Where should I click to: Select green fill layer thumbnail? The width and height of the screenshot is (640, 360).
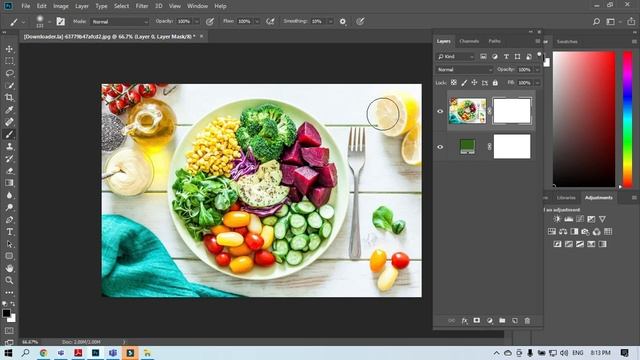[x=467, y=147]
